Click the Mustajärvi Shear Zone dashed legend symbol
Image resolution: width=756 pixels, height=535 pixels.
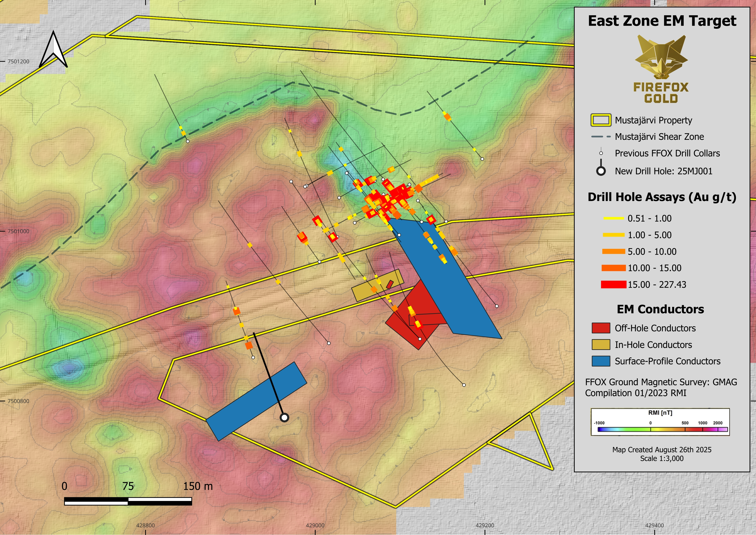(601, 137)
